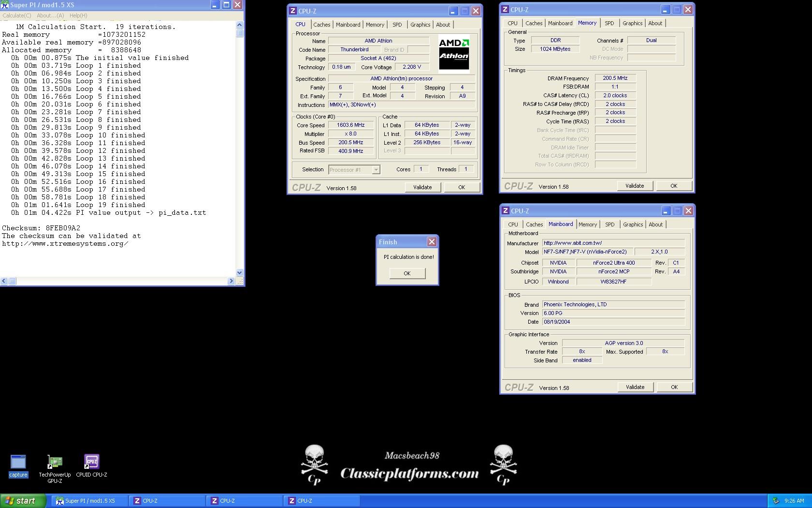812x508 pixels.
Task: Click Validate in processor CPU-Z window
Action: 422,187
